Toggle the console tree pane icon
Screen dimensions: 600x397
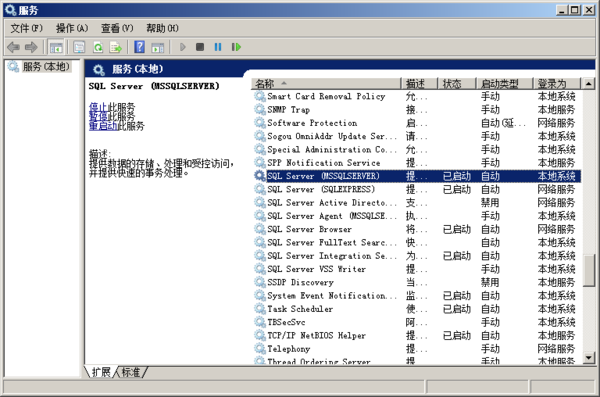56,47
